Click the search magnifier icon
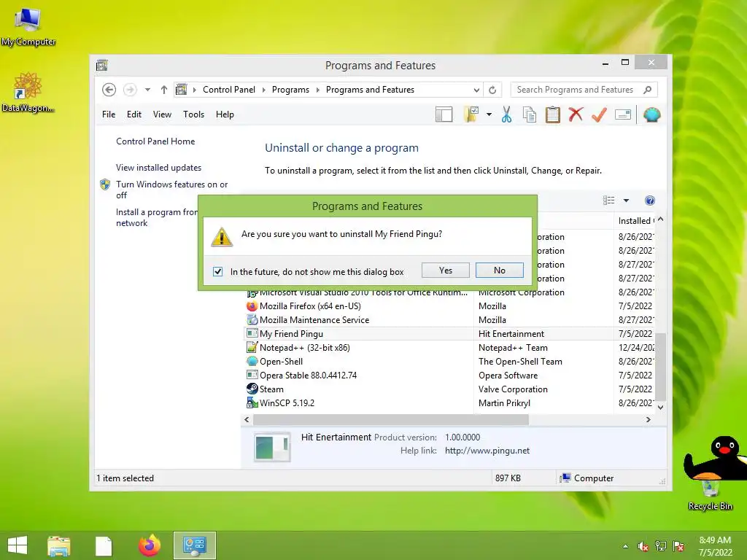The height and width of the screenshot is (560, 747). click(x=648, y=90)
